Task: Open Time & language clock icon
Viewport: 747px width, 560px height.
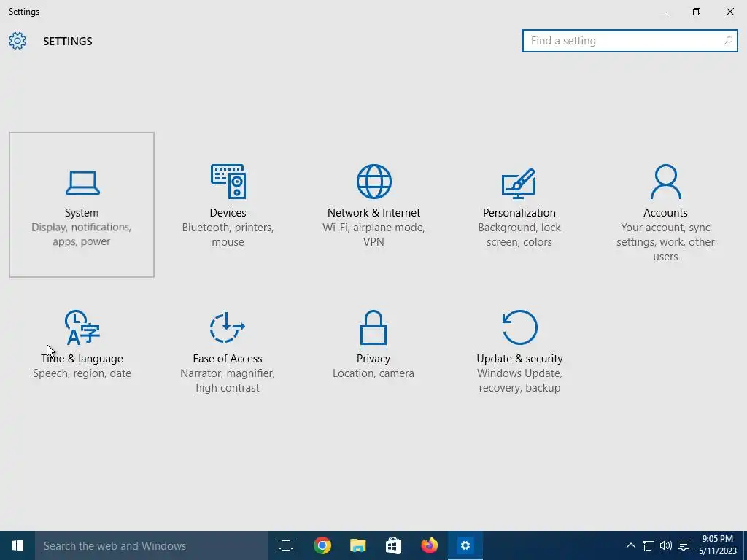Action: point(82,327)
